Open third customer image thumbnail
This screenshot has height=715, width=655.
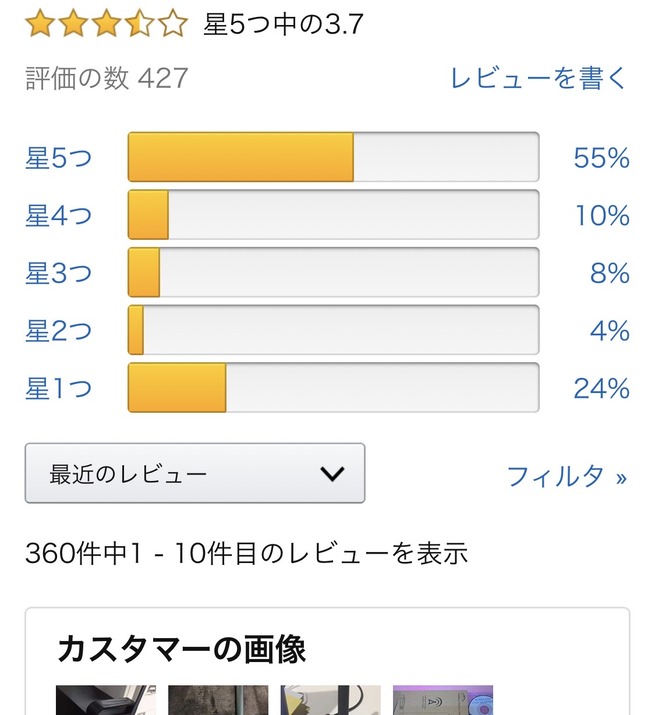tap(330, 700)
